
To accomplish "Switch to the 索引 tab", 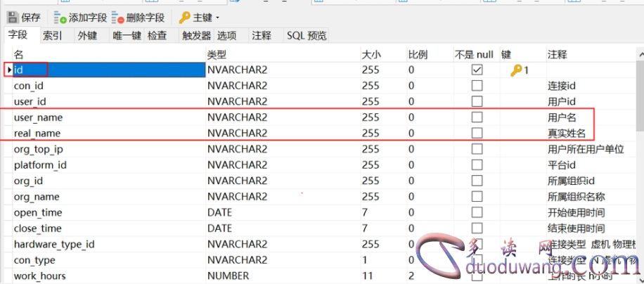I will coord(53,35).
